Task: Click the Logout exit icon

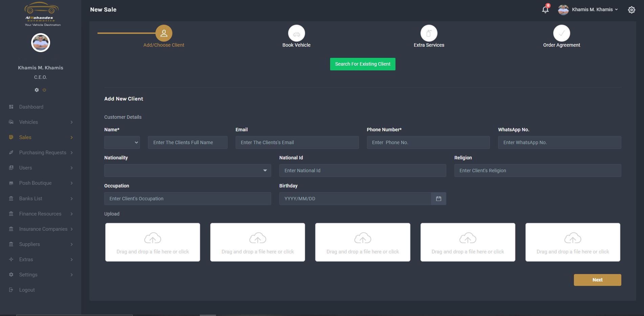Action: click(11, 290)
